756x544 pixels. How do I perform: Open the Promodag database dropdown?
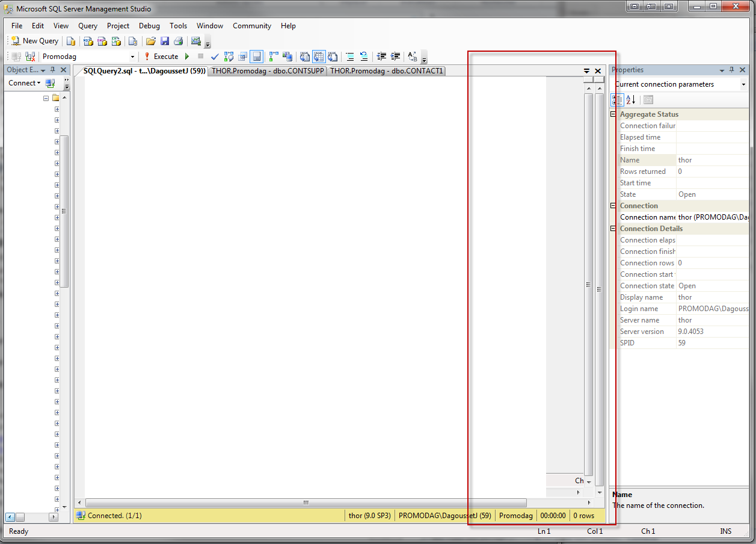click(132, 57)
